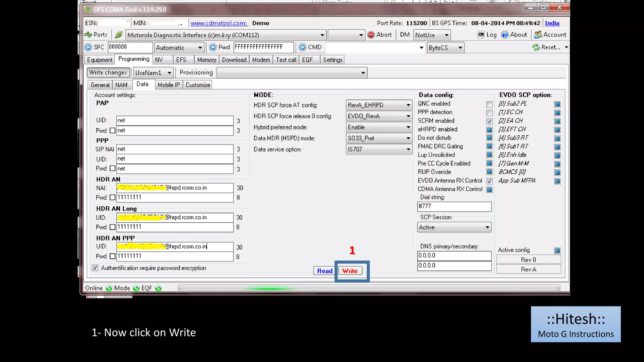This screenshot has height=362, width=644.
Task: Toggle the QNC enabled checkbox
Action: click(x=489, y=104)
